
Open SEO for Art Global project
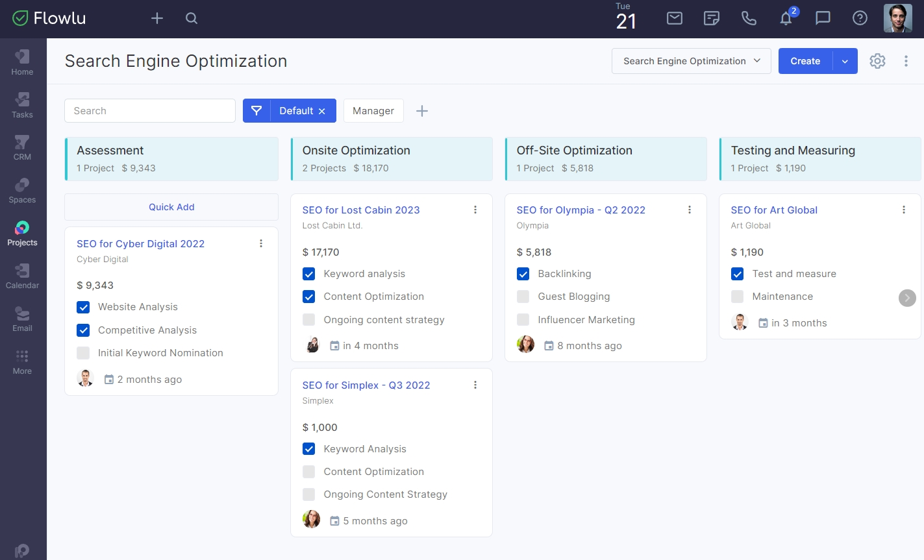coord(774,210)
